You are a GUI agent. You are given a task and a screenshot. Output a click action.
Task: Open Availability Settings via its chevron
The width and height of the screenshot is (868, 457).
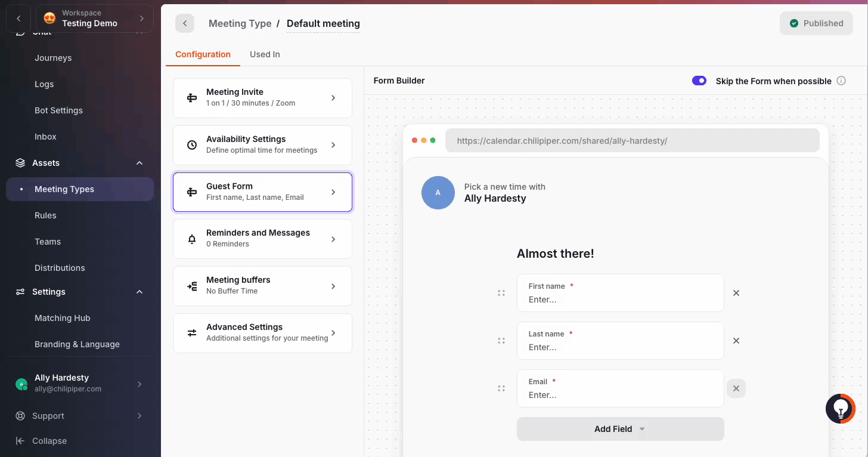333,145
